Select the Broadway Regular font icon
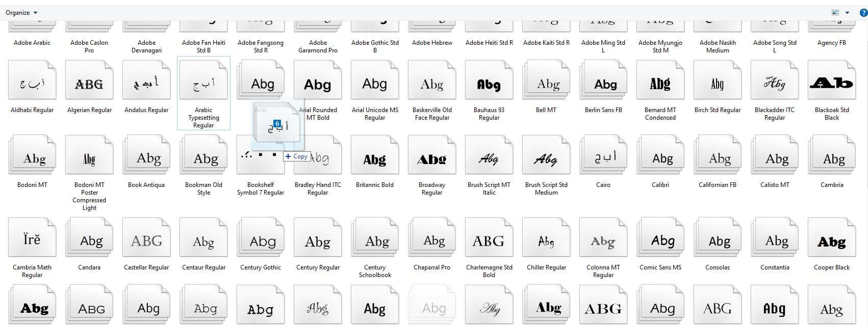Screen dimensions: 868x325 (432, 155)
